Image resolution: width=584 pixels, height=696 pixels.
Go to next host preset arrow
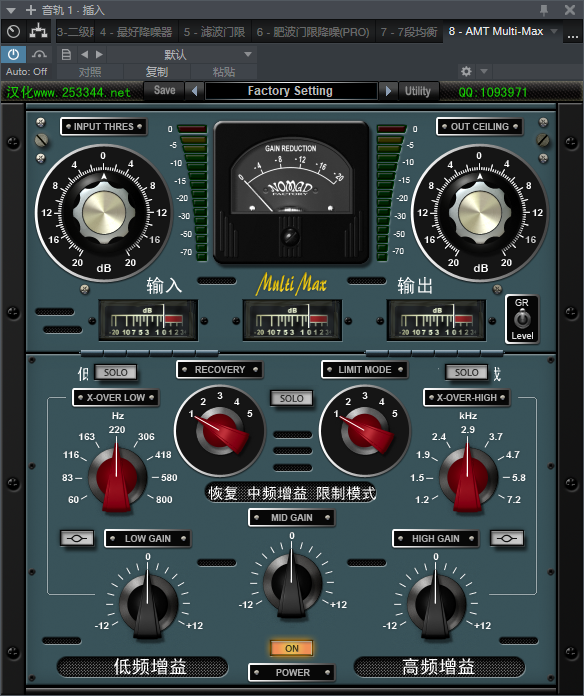point(99,55)
